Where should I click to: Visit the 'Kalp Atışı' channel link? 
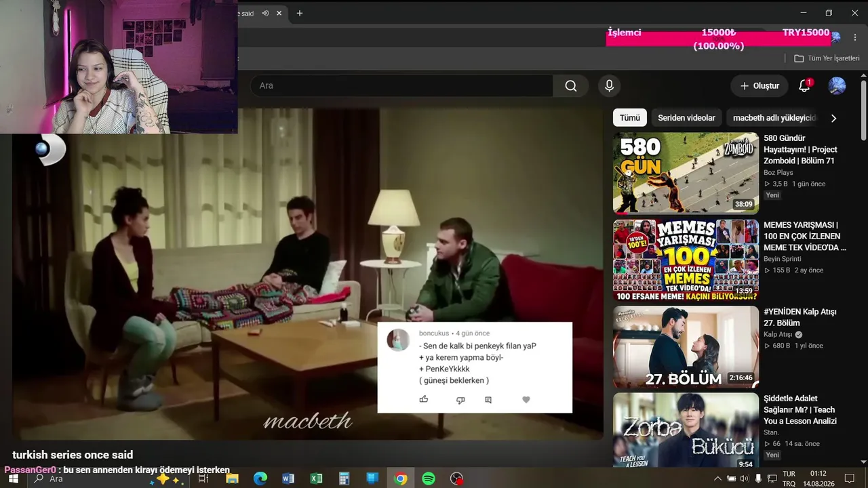tap(778, 335)
